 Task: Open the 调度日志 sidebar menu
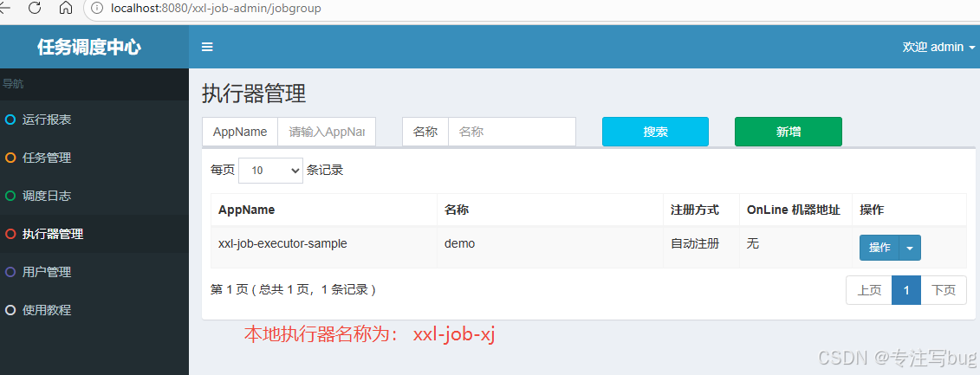pos(94,197)
